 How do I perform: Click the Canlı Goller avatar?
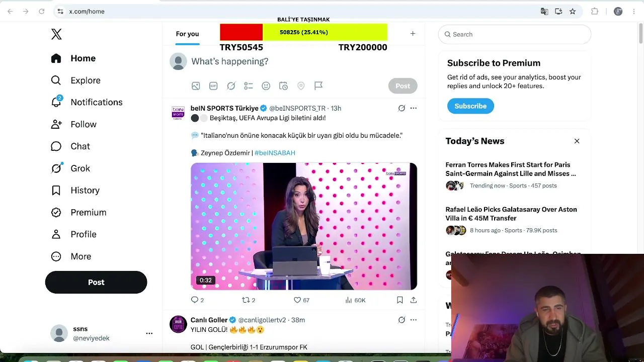(x=178, y=324)
